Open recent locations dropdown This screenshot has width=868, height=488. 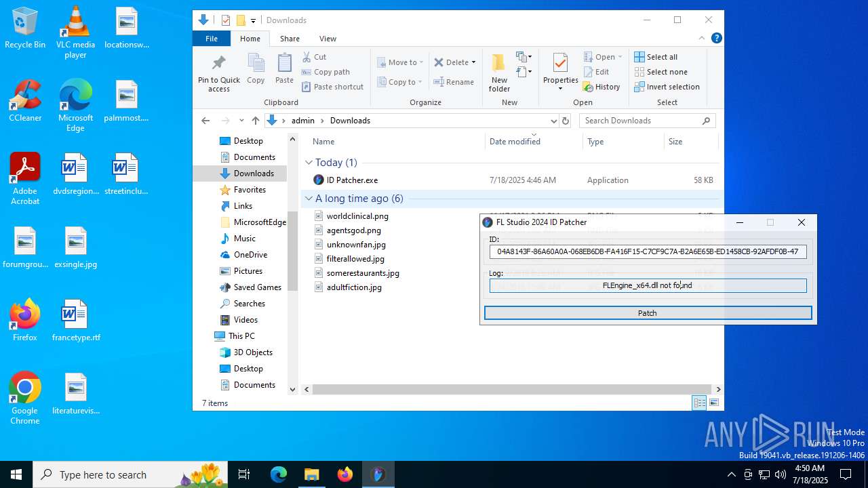tap(241, 121)
